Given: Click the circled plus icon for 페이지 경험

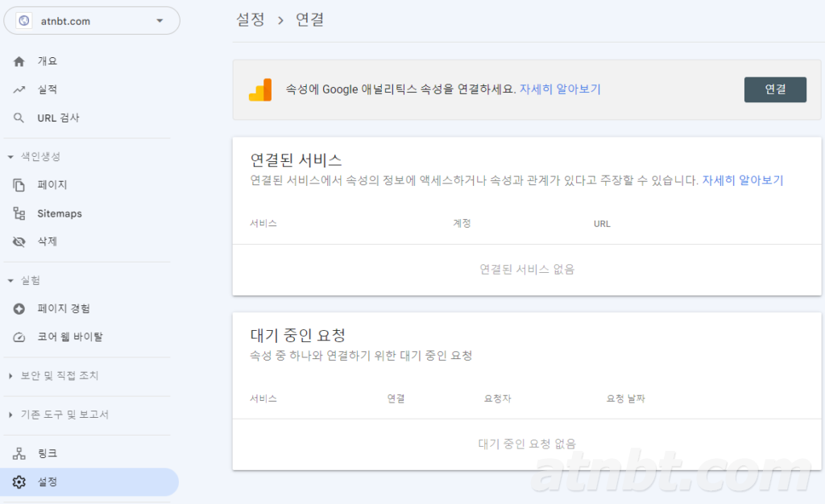Looking at the screenshot, I should pos(19,308).
